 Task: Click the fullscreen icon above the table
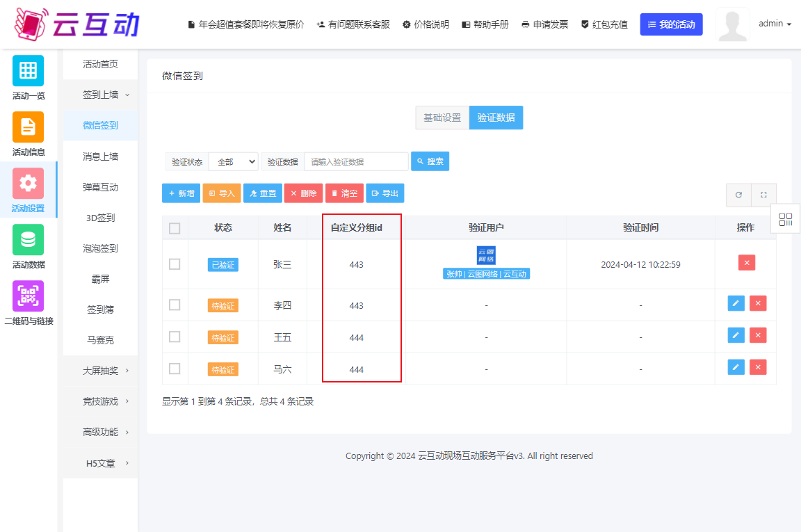[763, 195]
